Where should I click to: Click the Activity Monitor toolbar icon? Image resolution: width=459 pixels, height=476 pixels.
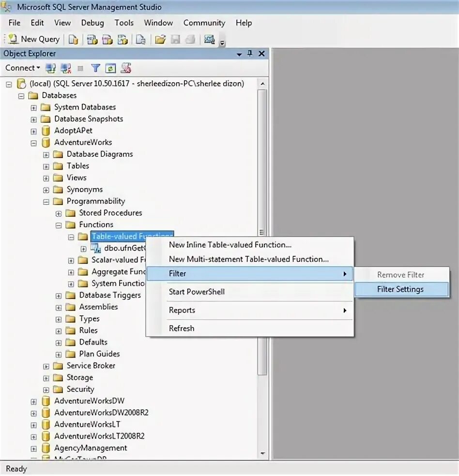point(209,40)
